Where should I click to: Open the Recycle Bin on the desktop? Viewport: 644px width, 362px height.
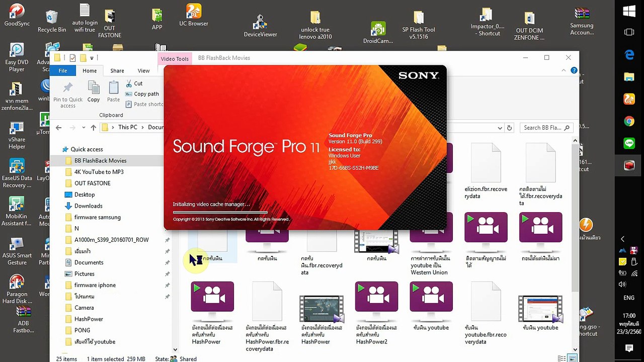[52, 21]
